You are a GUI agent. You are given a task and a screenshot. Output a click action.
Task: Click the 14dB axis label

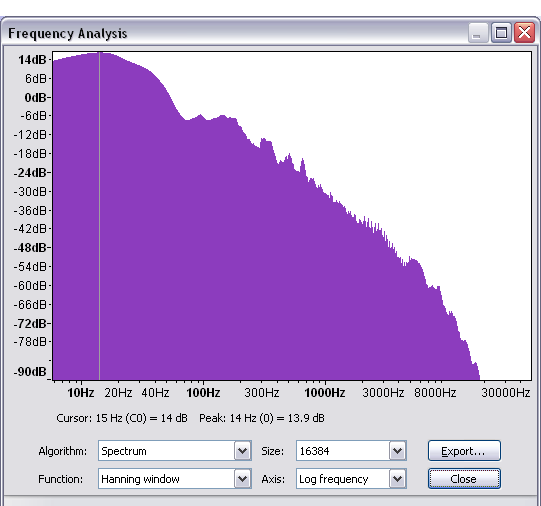coord(32,60)
